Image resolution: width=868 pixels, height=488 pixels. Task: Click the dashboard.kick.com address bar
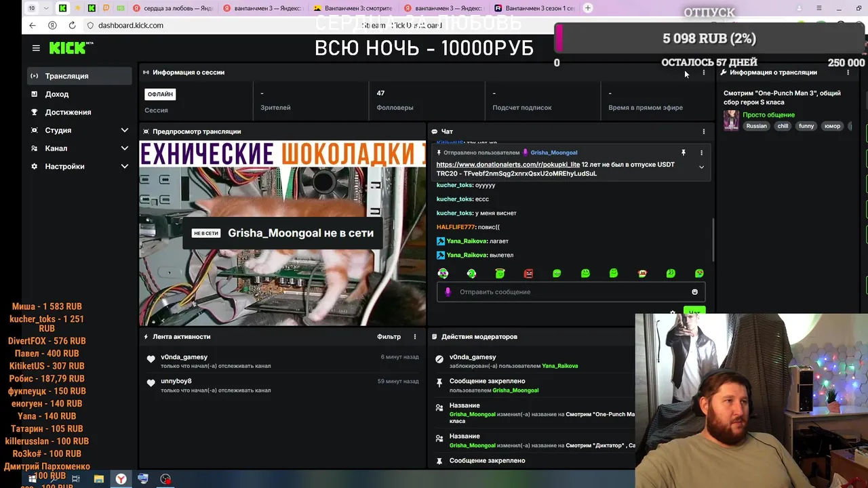[131, 25]
